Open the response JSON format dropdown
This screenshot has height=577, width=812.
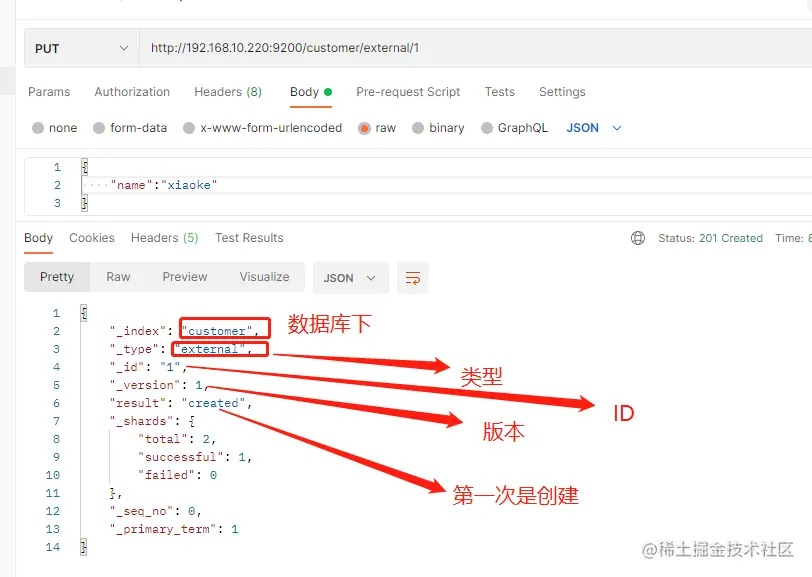(351, 278)
